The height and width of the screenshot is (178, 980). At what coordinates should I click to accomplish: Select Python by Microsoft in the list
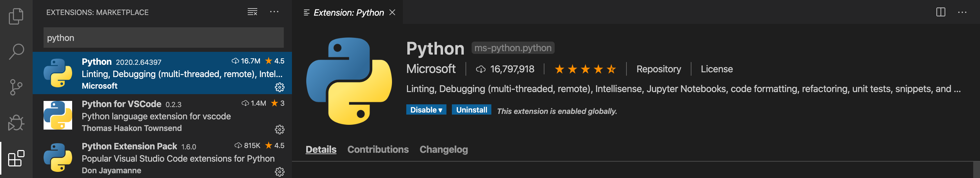(162, 73)
